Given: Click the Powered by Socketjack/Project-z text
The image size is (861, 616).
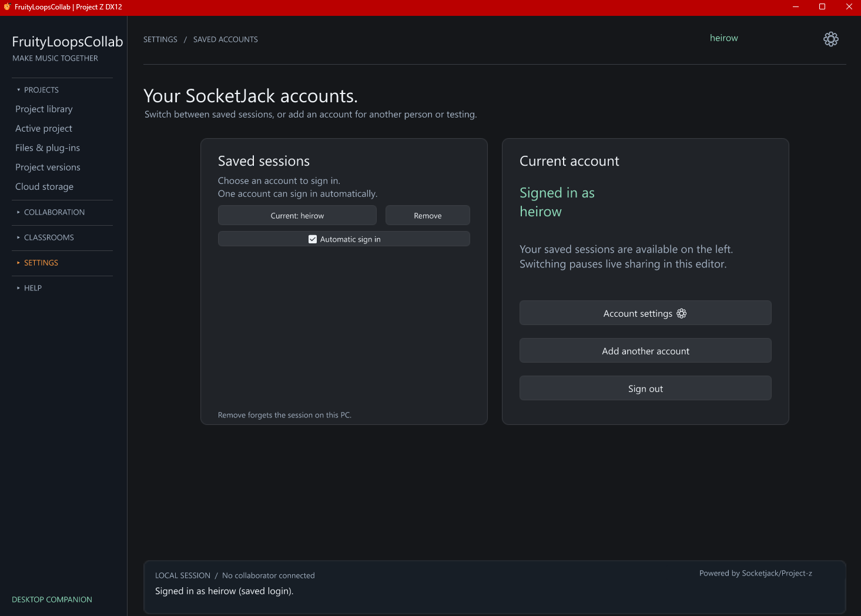Looking at the screenshot, I should coord(756,573).
